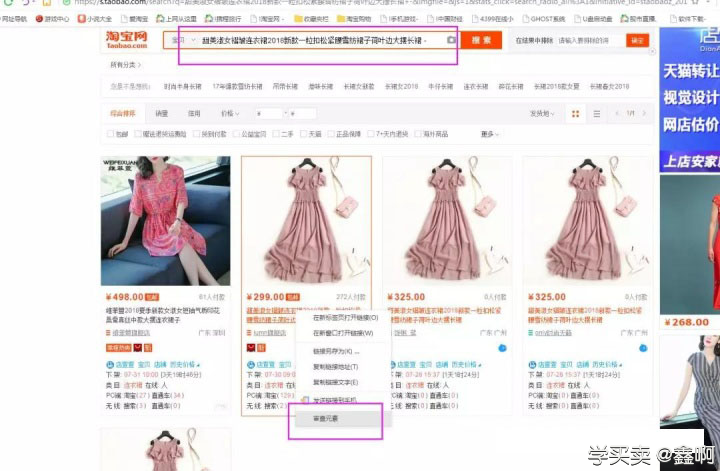Click 游戏中心 bookmark in bookmarks bar
The width and height of the screenshot is (720, 471).
pyautogui.click(x=53, y=19)
